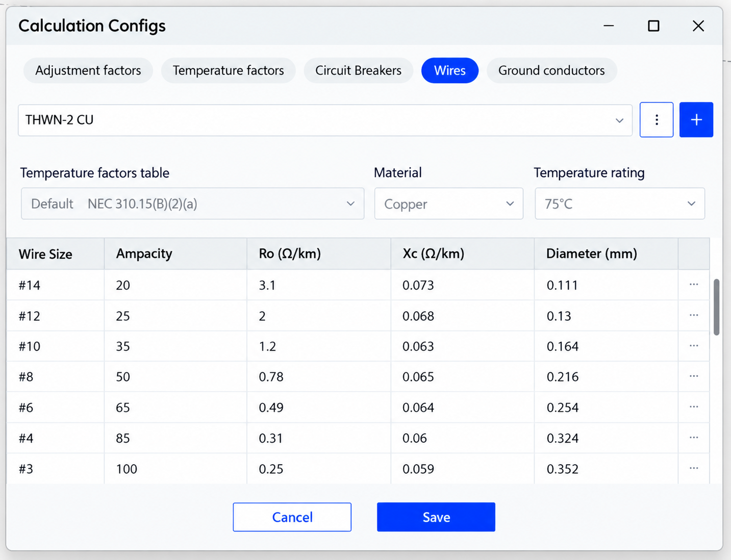This screenshot has height=560, width=731.
Task: Click the Xc (Ω/km) column header
Action: [x=463, y=254]
